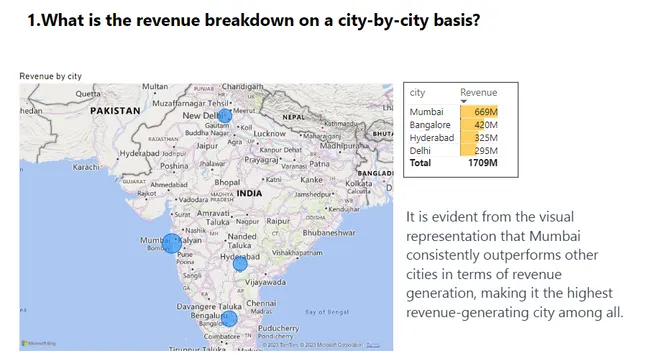Select the Bengaluru bubble marker
The image size is (650, 364).
coord(229,318)
